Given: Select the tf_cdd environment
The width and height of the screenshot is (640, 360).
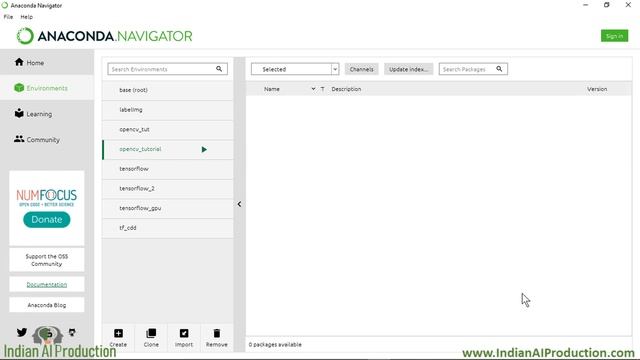Looking at the screenshot, I should (x=168, y=227).
